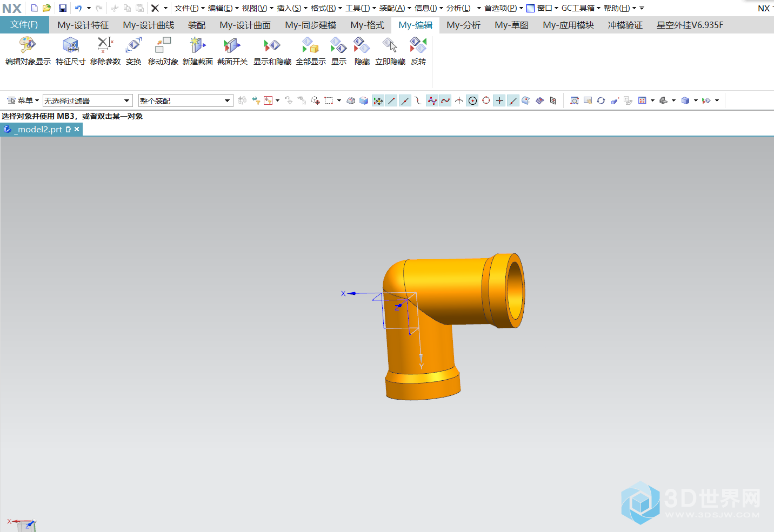
Task: Create a new file from quick toolbar
Action: [34, 8]
